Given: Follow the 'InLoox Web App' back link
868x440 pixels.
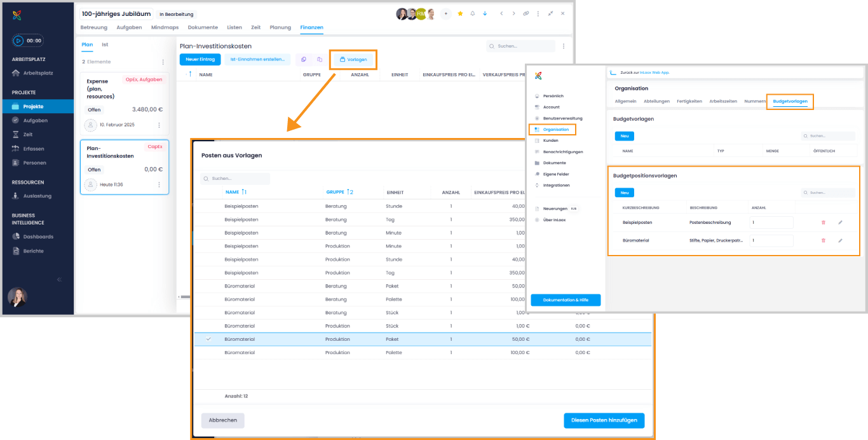Looking at the screenshot, I should coord(653,72).
